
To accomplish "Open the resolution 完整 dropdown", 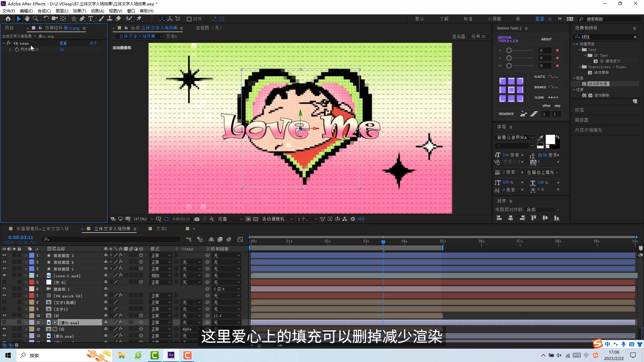I will (x=230, y=219).
